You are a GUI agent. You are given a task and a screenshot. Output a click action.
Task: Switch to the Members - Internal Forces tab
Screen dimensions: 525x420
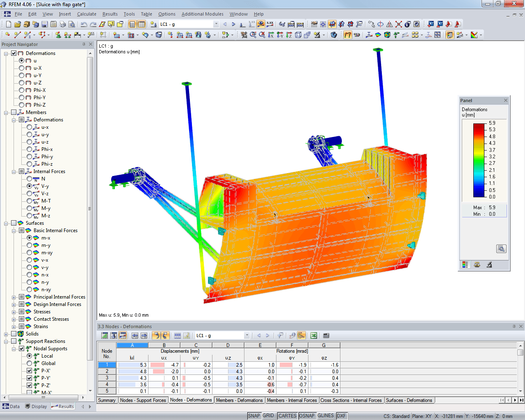pos(292,400)
